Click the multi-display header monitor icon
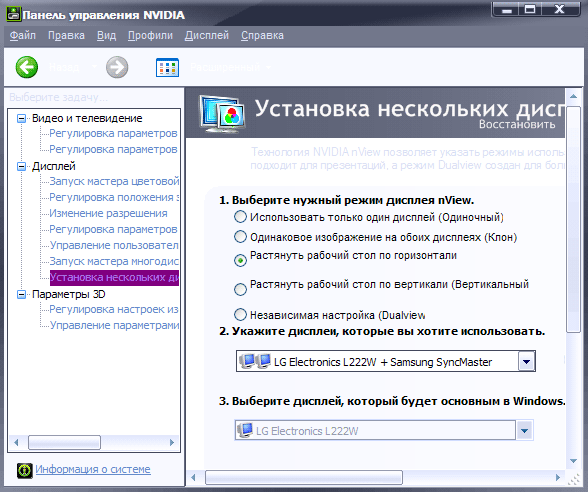Image resolution: width=588 pixels, height=492 pixels. pos(223,113)
